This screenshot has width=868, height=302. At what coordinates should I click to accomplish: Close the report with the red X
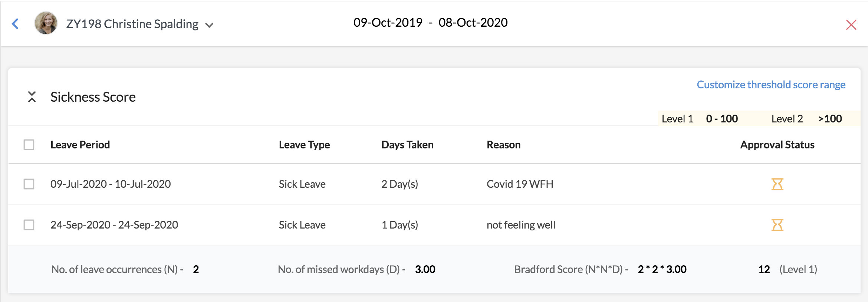(851, 25)
